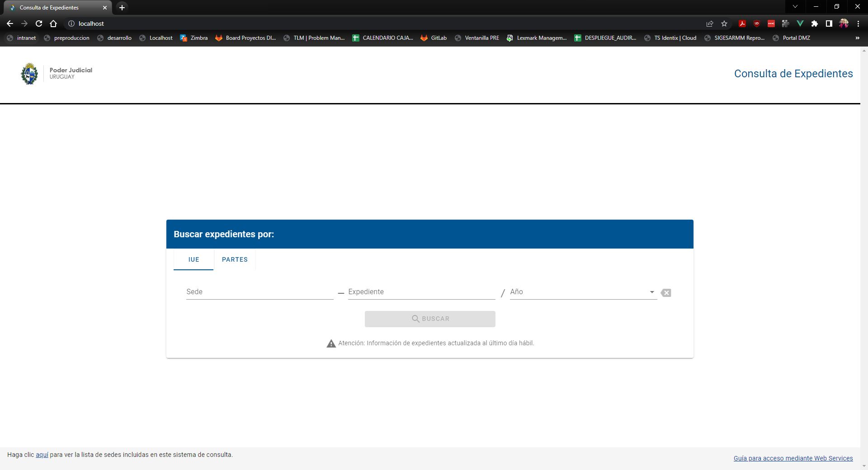868x470 pixels.
Task: Click the Poder Judicial coat of arms logo
Action: tap(29, 74)
